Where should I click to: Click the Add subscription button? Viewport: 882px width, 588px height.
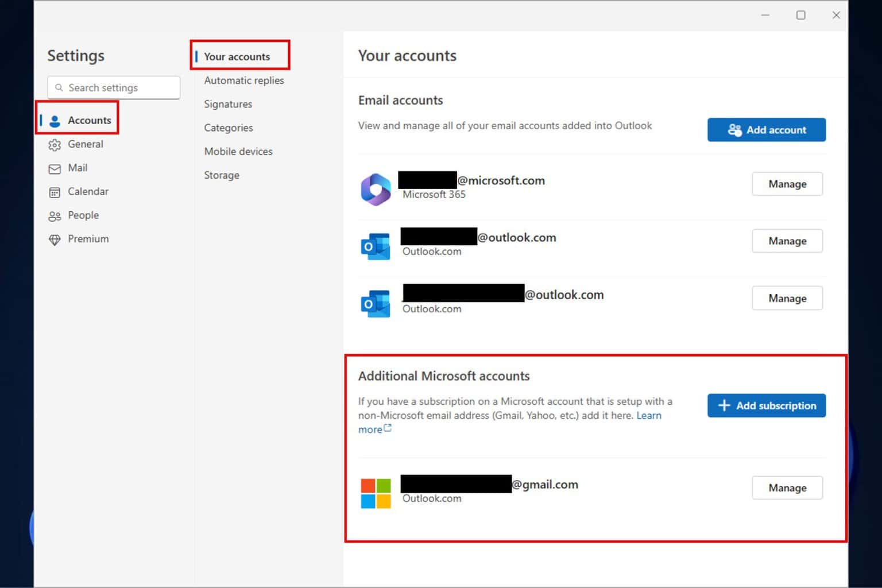click(x=767, y=405)
